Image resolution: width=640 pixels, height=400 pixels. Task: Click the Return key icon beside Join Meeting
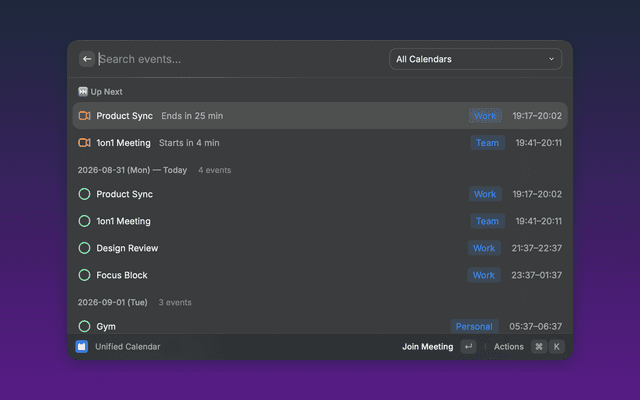468,347
